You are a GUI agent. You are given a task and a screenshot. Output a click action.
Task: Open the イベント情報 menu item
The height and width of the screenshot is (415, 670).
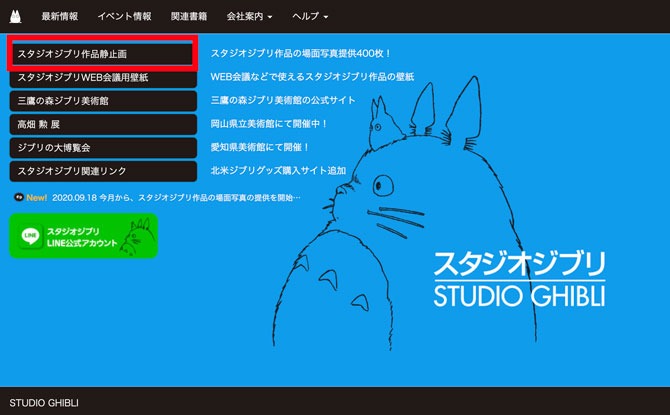[x=124, y=16]
